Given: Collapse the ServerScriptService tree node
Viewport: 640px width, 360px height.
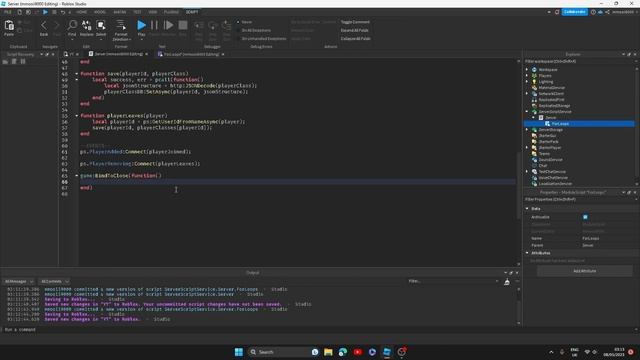Looking at the screenshot, I should click(x=527, y=111).
